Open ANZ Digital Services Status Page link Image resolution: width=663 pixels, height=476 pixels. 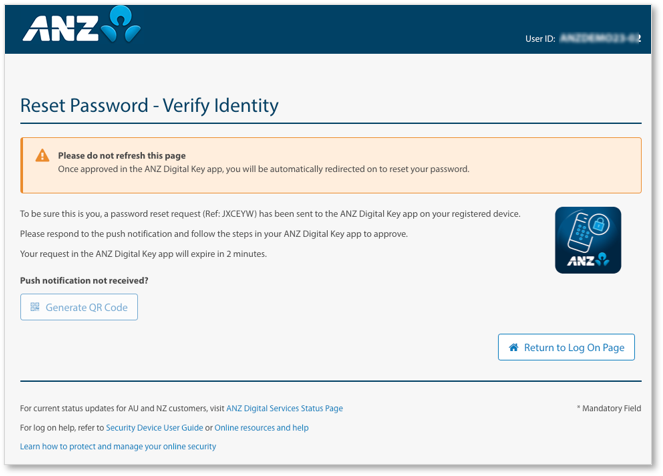click(x=284, y=408)
